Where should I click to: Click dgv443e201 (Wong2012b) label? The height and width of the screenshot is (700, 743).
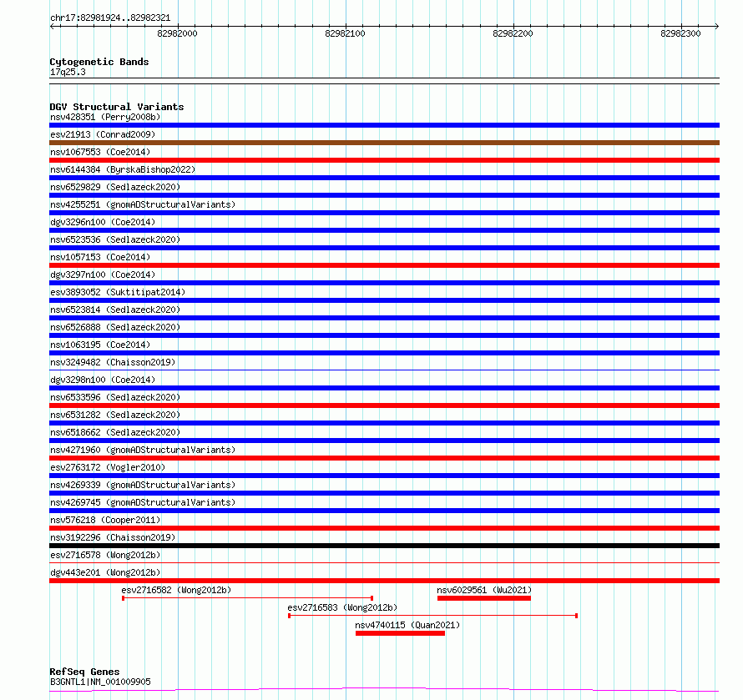[x=105, y=572]
